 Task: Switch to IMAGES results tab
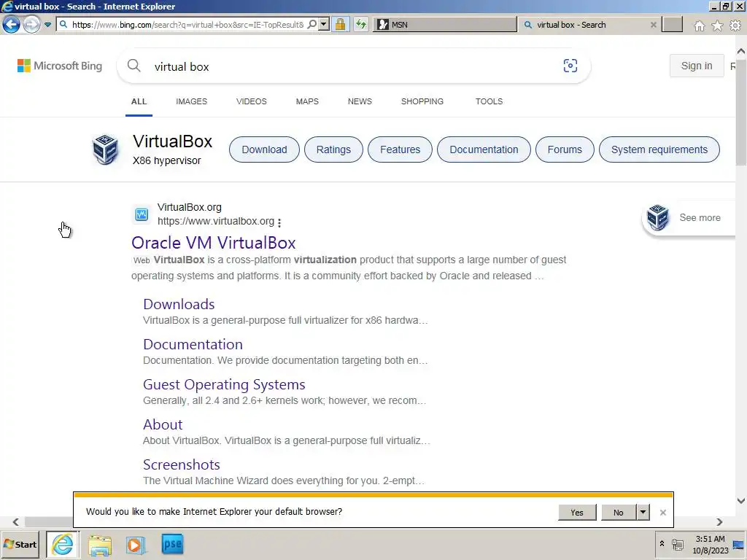point(192,101)
